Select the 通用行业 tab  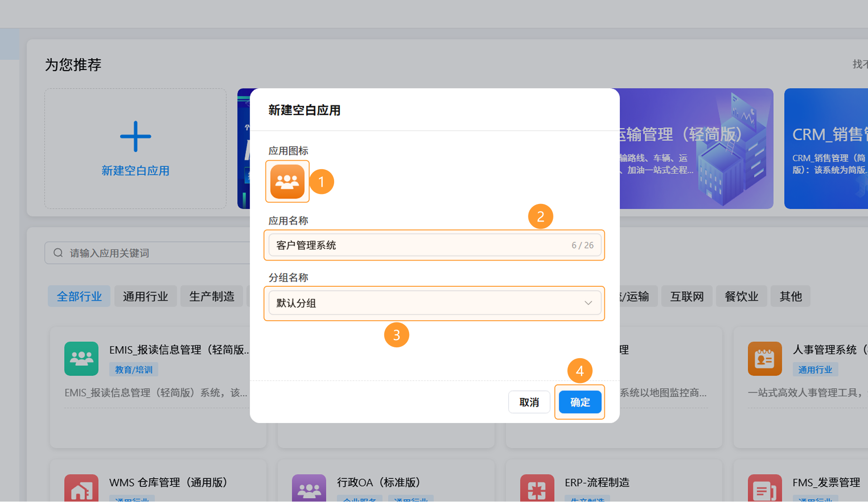145,296
